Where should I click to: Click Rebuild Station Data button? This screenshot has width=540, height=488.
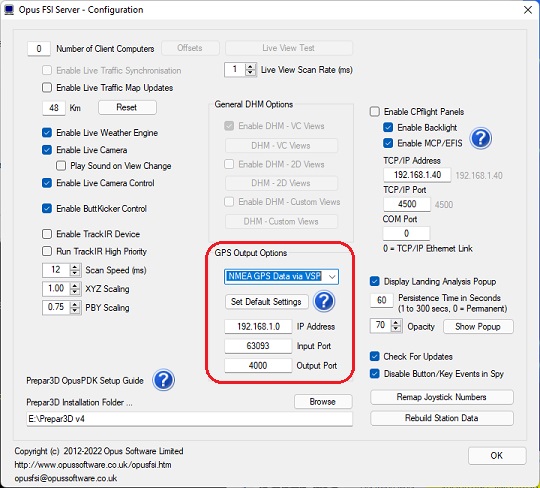pos(442,418)
